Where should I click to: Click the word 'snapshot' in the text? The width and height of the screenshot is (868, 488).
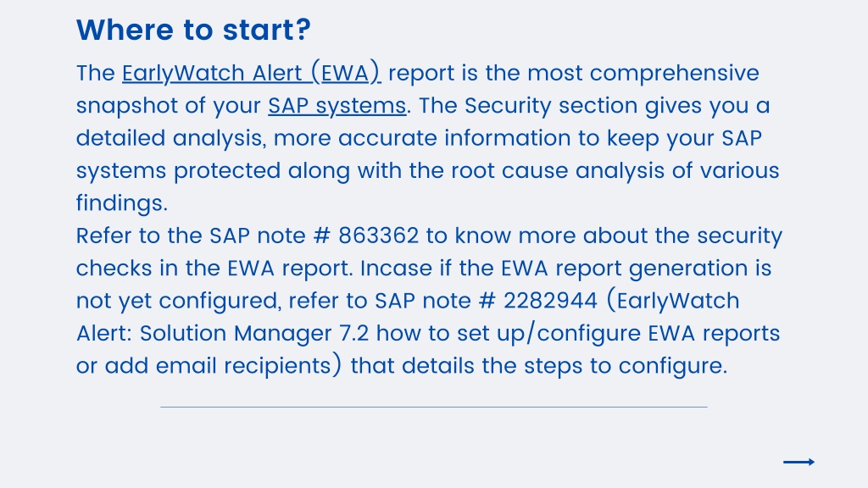pos(126,106)
